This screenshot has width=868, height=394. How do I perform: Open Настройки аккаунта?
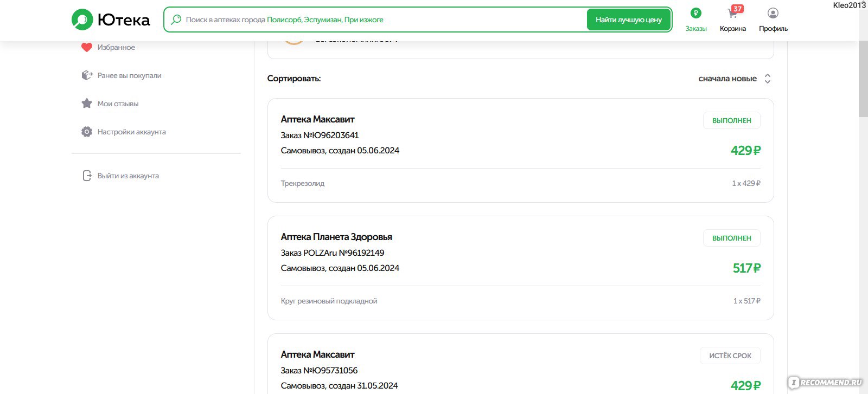click(x=131, y=132)
